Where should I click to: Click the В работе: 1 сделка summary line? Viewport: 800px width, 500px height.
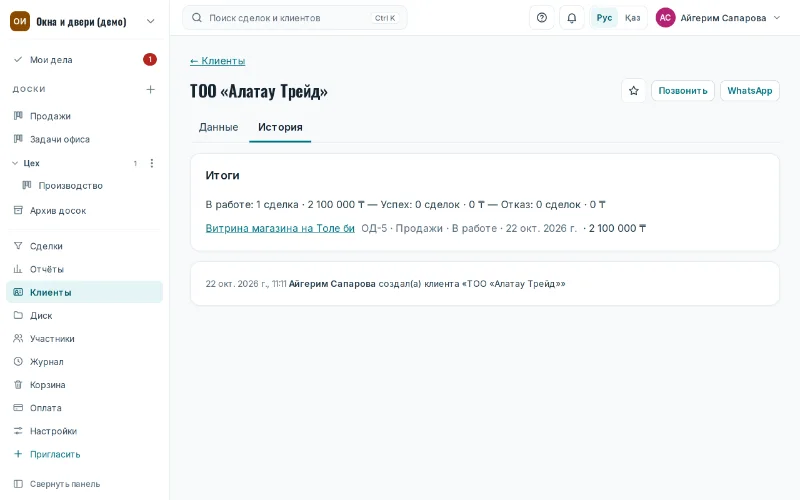pyautogui.click(x=406, y=205)
